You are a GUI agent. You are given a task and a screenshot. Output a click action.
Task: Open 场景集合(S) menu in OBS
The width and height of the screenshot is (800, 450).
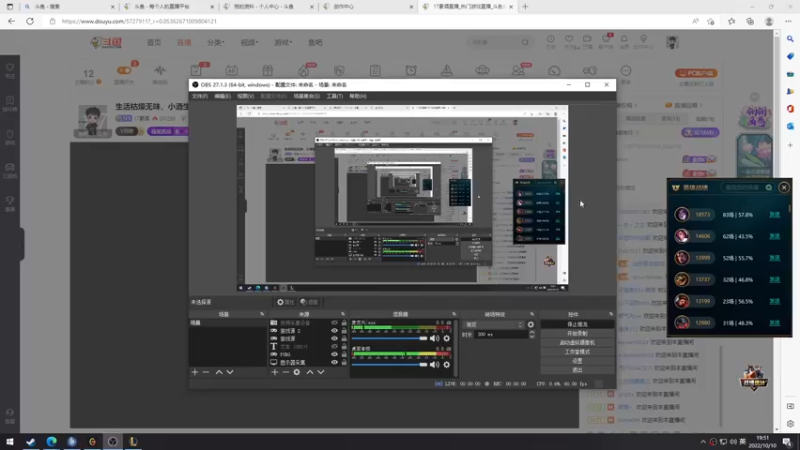(307, 96)
